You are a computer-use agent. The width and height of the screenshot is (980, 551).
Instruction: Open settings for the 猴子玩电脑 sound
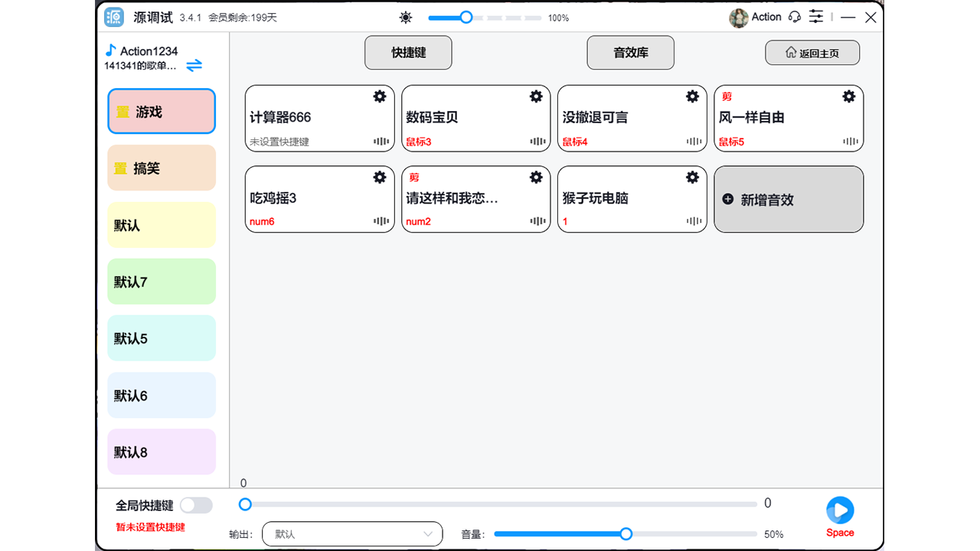click(692, 177)
